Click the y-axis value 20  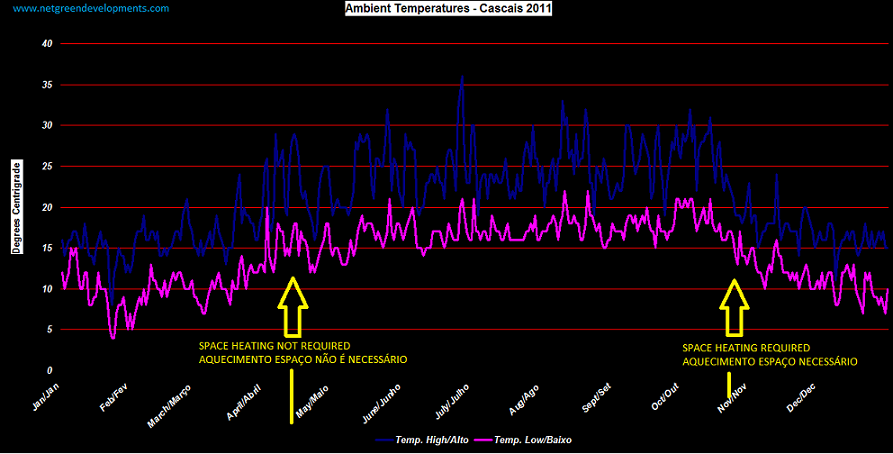point(47,207)
